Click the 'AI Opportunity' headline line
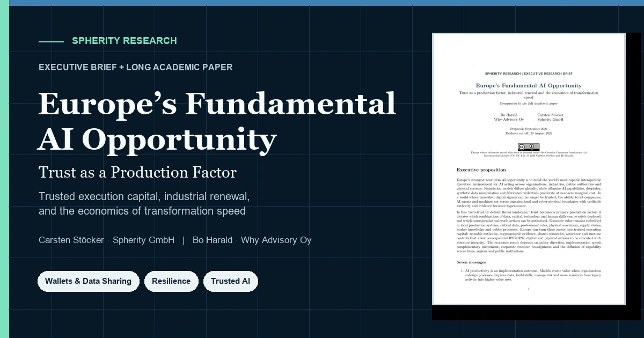This screenshot has width=644, height=338. pyautogui.click(x=157, y=139)
